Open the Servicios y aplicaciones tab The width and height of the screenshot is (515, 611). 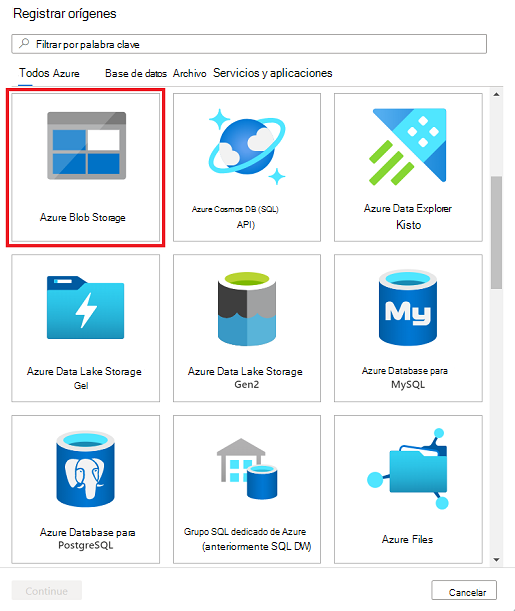pyautogui.click(x=273, y=73)
